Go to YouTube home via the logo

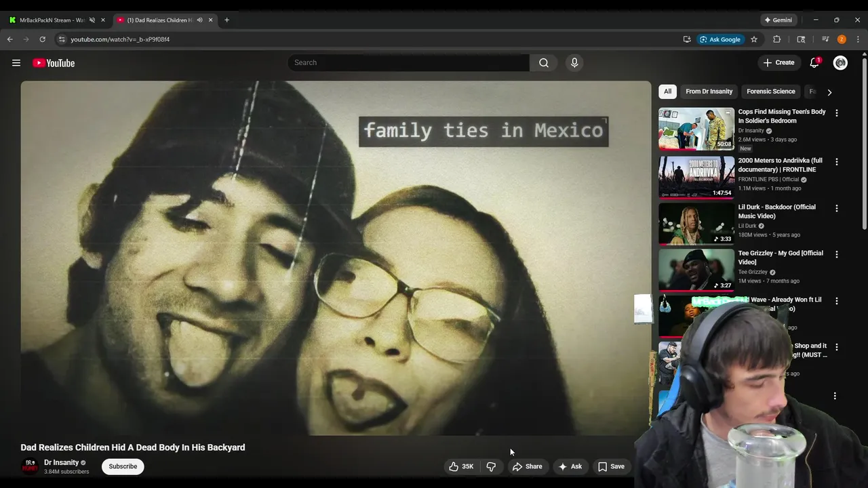[54, 63]
